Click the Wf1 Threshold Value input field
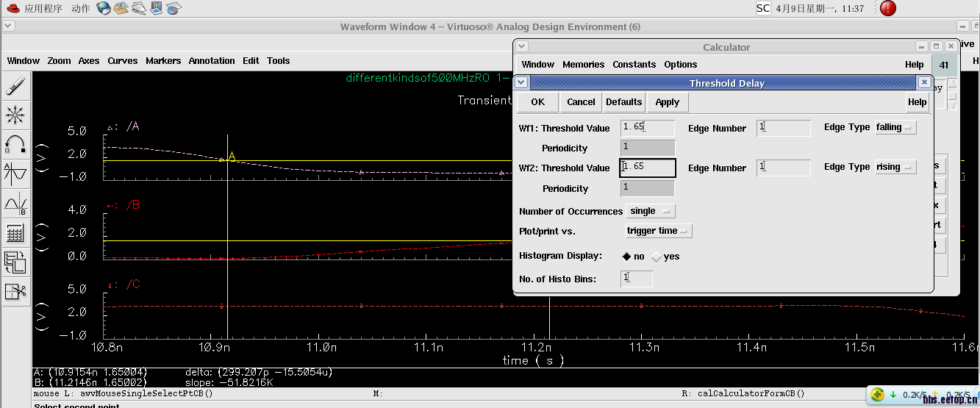 [647, 128]
